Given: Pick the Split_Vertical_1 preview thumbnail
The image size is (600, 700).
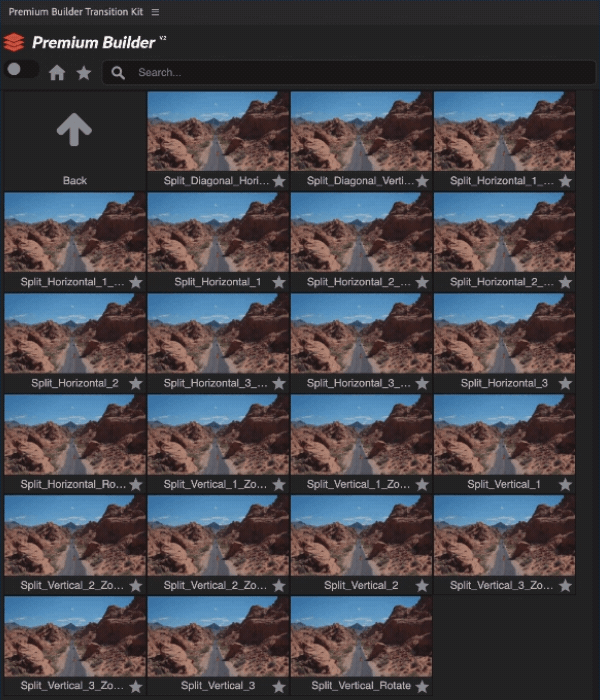Looking at the screenshot, I should [x=504, y=434].
